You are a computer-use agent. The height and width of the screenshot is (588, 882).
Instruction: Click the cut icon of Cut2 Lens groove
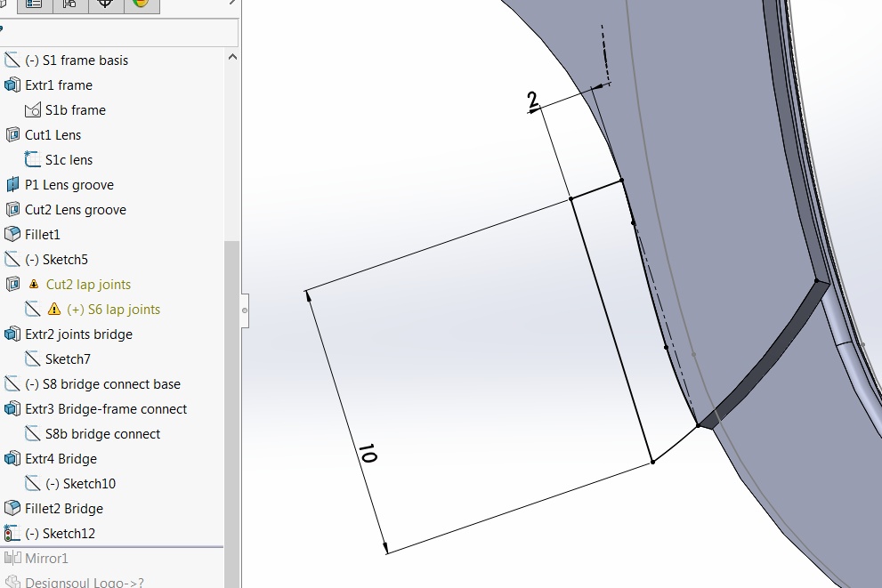(x=12, y=210)
